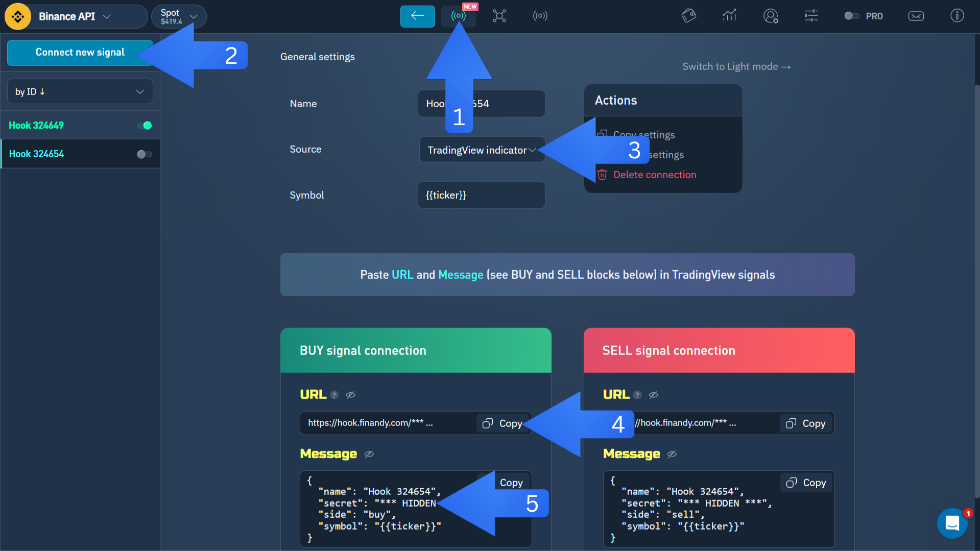The width and height of the screenshot is (980, 551).
Task: Toggle BUY URL visibility eye icon
Action: [350, 395]
